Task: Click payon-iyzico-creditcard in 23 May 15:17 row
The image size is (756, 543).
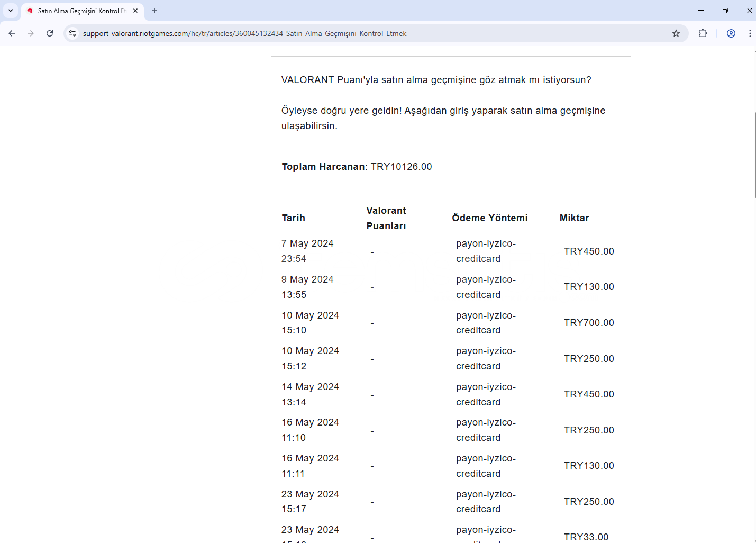Action: (486, 502)
